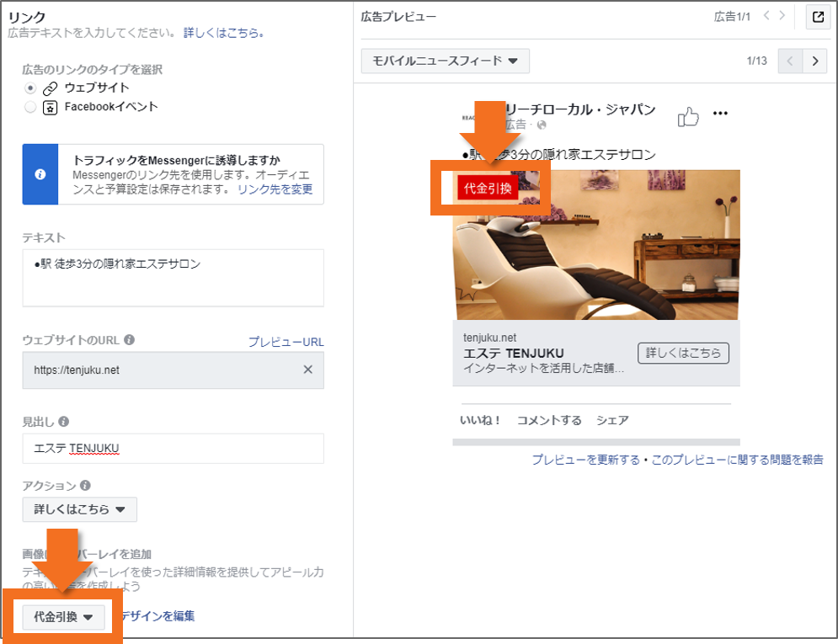
Task: Open the three-dot menu on ad preview
Action: coord(720,113)
